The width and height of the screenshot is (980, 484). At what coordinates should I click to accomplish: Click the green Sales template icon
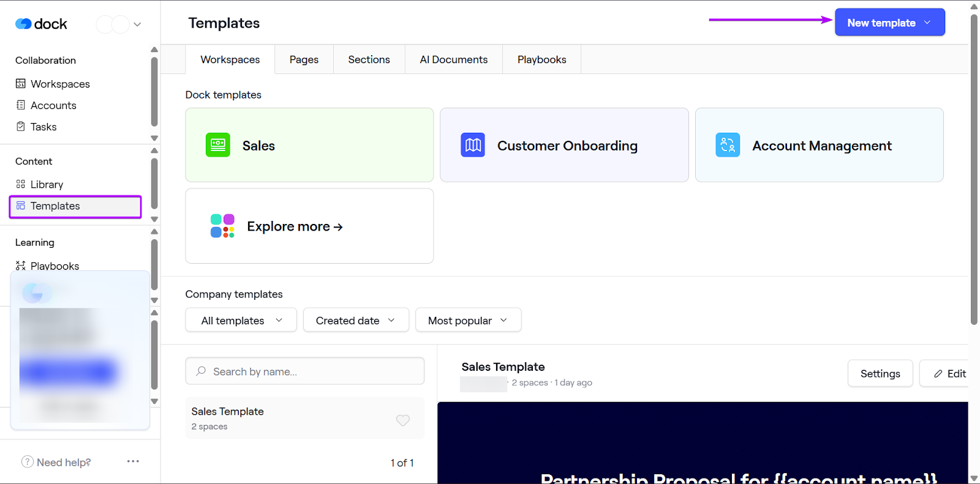[218, 145]
